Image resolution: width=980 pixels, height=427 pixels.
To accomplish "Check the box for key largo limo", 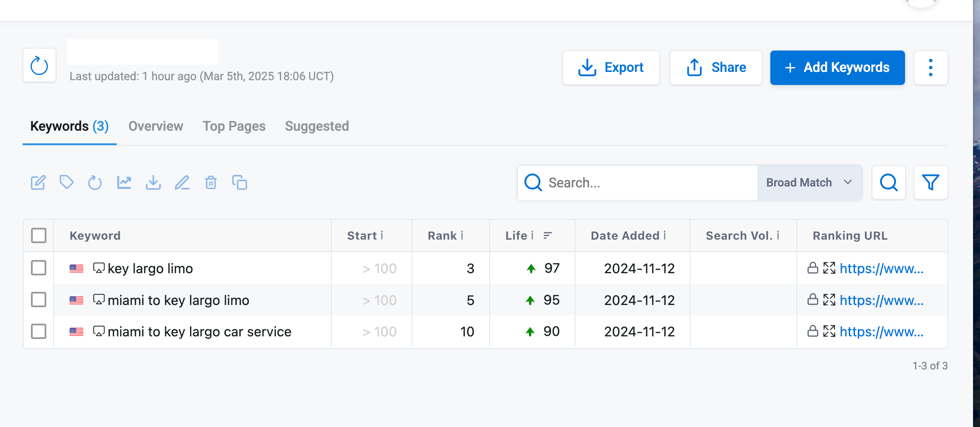I will click(x=39, y=268).
